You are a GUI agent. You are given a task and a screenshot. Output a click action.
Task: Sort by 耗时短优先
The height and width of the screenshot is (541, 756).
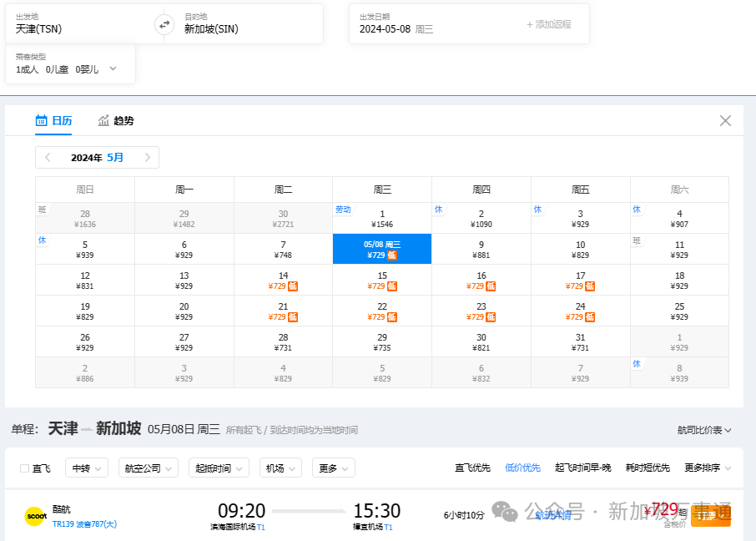[648, 468]
